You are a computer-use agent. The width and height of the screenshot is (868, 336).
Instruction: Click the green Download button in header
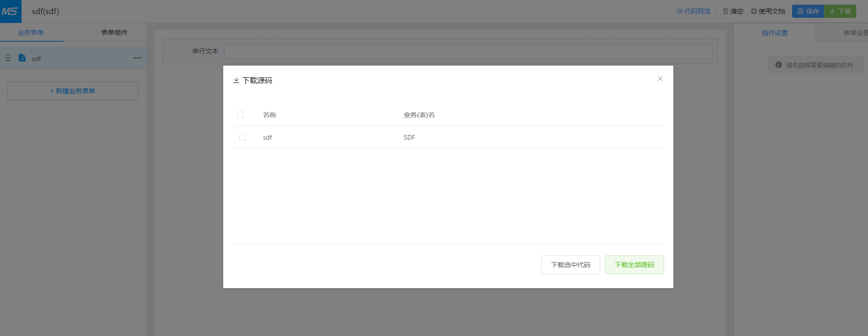click(840, 11)
